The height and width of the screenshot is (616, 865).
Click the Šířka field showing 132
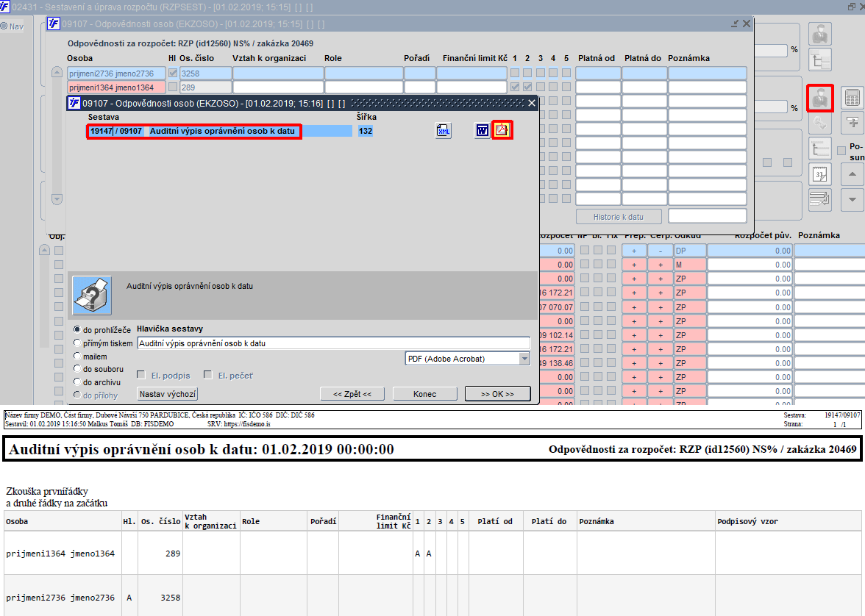click(365, 131)
